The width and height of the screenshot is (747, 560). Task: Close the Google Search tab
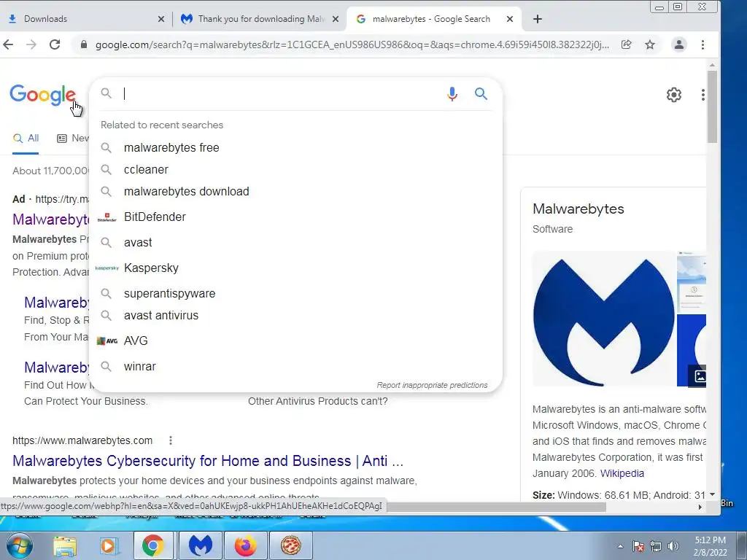point(510,19)
